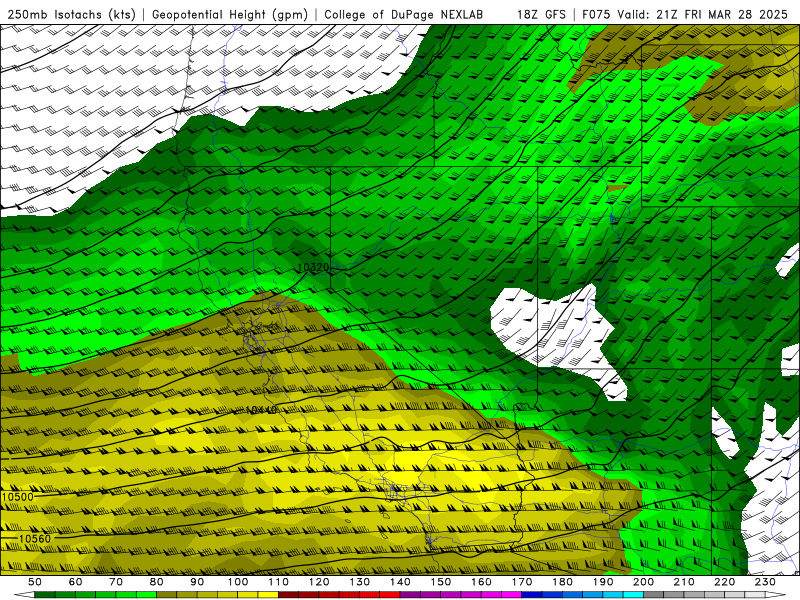Click the 60 knot color bar label
Image resolution: width=800 pixels, height=600 pixels.
click(x=75, y=582)
